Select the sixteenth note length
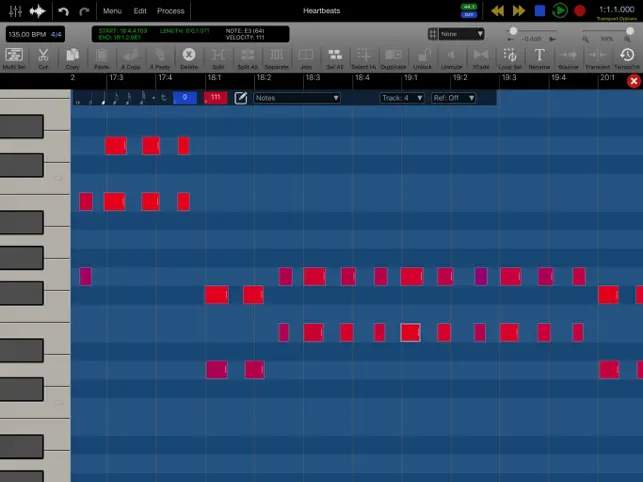 tap(129, 98)
